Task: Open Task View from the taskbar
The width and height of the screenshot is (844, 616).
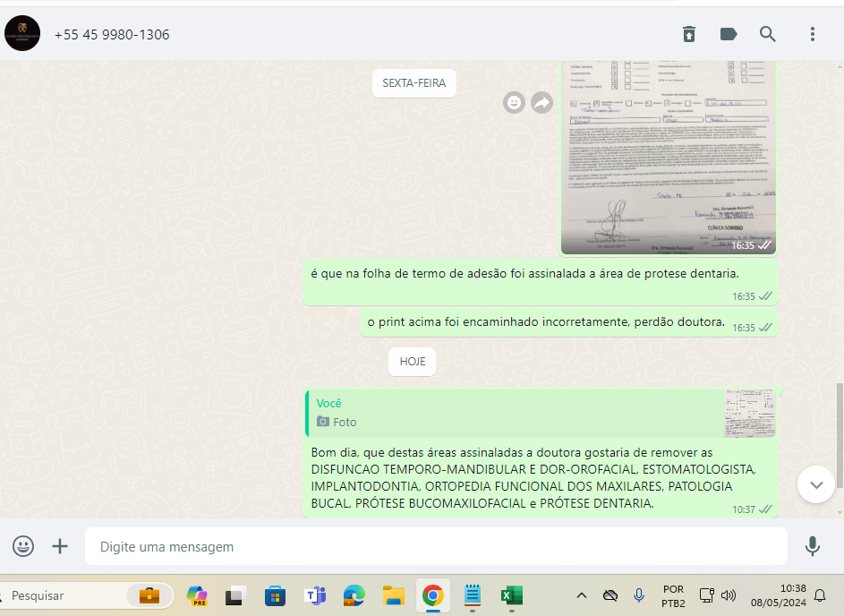Action: coord(235,595)
